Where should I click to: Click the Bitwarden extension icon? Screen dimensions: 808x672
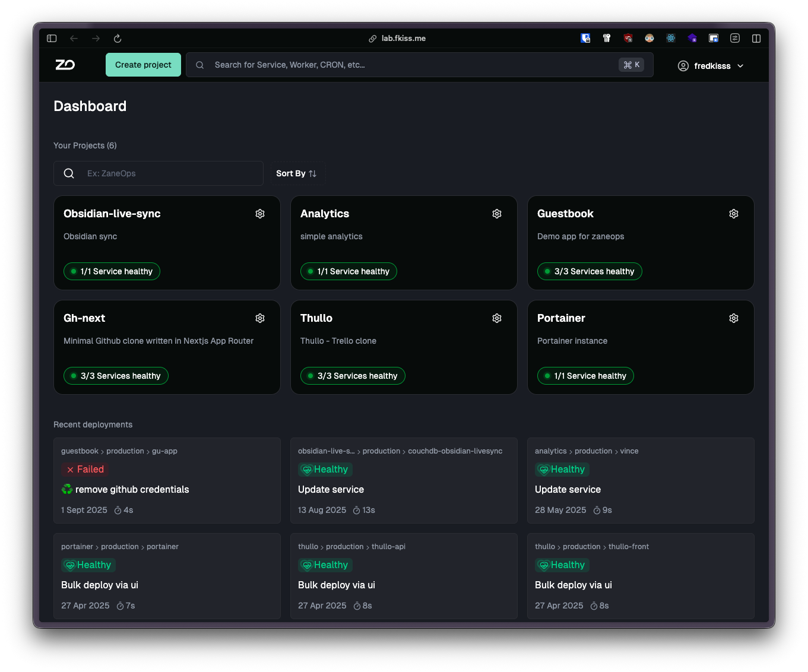[x=585, y=38]
